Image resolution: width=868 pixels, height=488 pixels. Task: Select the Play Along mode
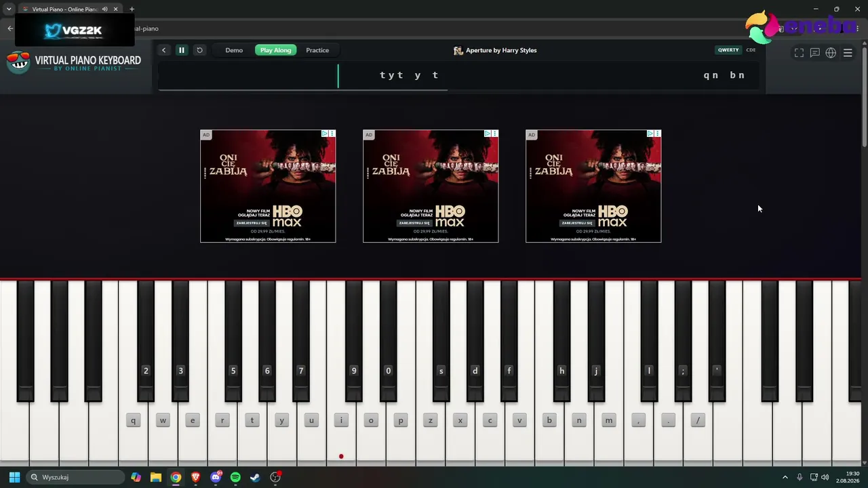tap(275, 50)
